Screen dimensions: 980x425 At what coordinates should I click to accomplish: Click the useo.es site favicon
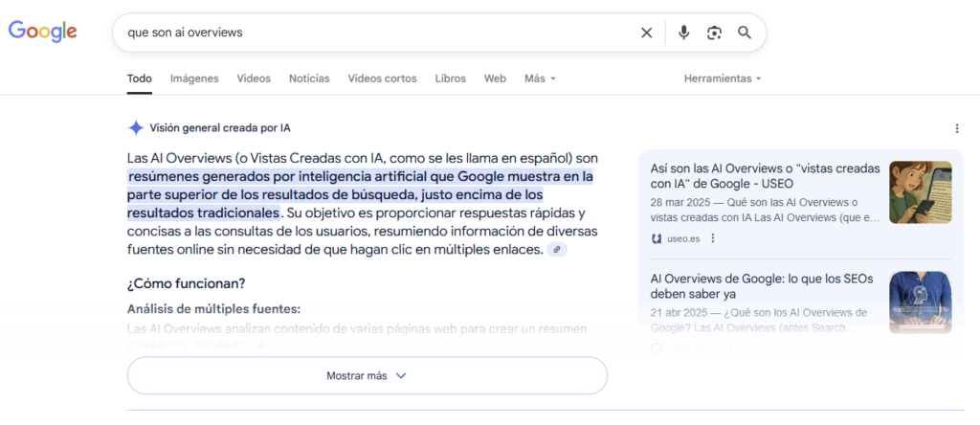657,238
